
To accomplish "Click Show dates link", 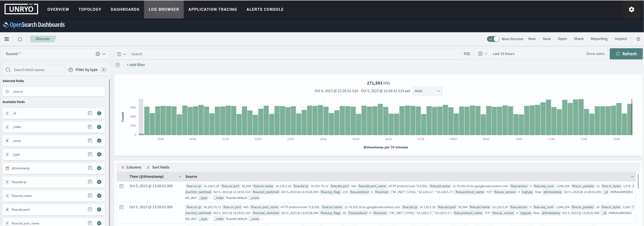I will pos(595,54).
